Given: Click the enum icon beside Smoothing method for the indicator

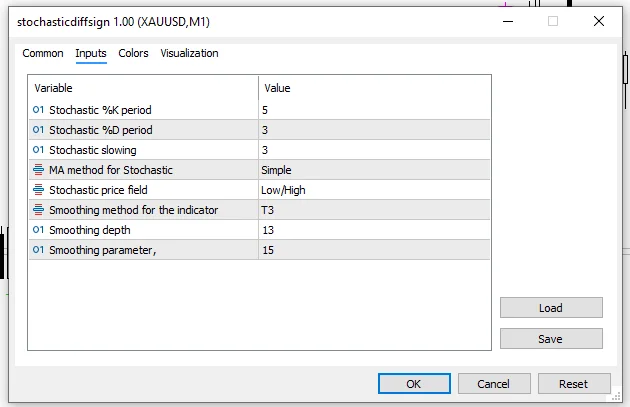Looking at the screenshot, I should pyautogui.click(x=38, y=210).
